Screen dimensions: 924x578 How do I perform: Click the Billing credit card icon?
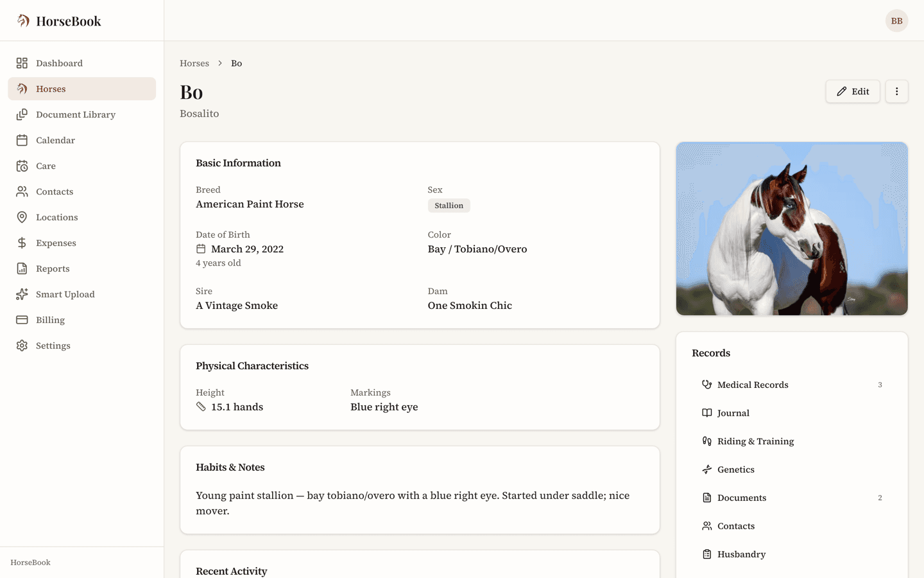click(22, 320)
